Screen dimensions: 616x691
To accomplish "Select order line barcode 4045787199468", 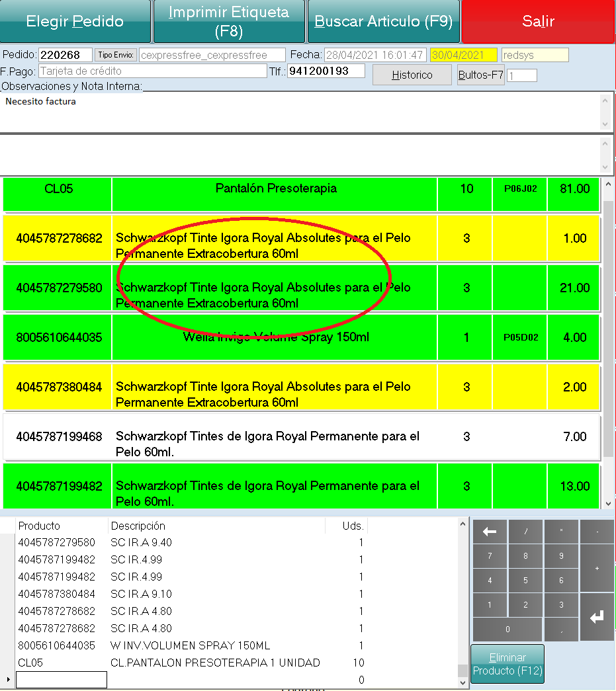I will (x=302, y=436).
